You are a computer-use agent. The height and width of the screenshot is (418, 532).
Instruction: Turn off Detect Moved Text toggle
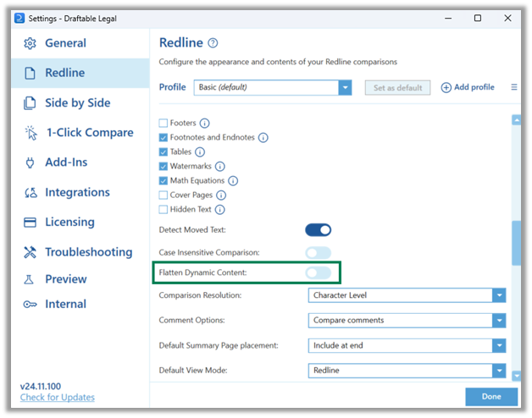(318, 230)
